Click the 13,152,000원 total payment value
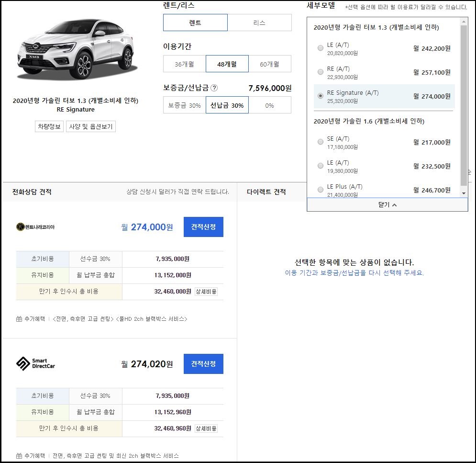Screen dimensions: 476x463 coord(173,275)
